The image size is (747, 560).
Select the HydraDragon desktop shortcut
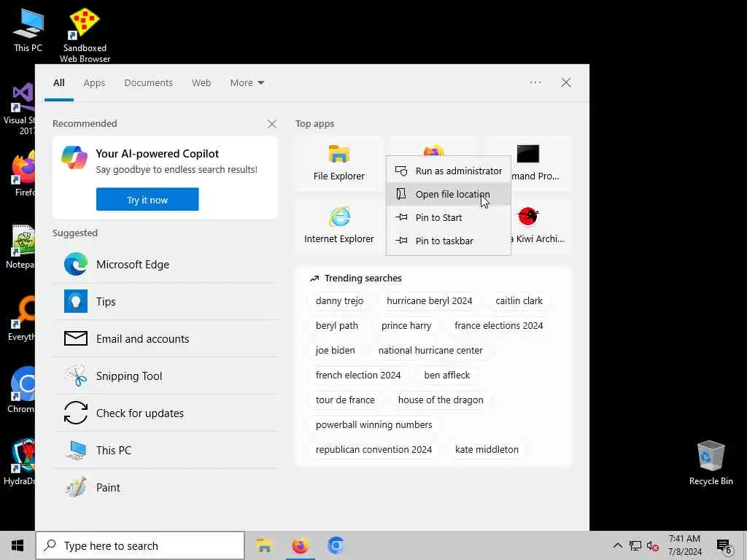point(20,462)
